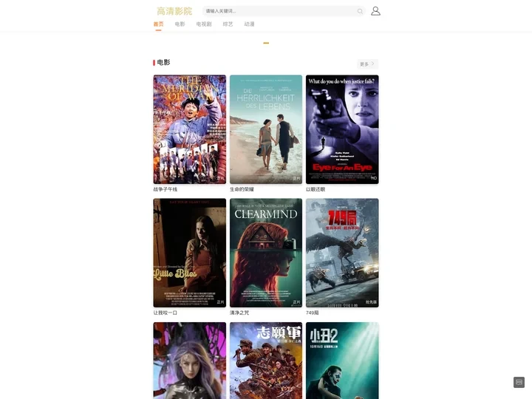Viewport: 532px width, 399px height.
Task: Open the 小丑2 movie poster
Action: (342, 361)
